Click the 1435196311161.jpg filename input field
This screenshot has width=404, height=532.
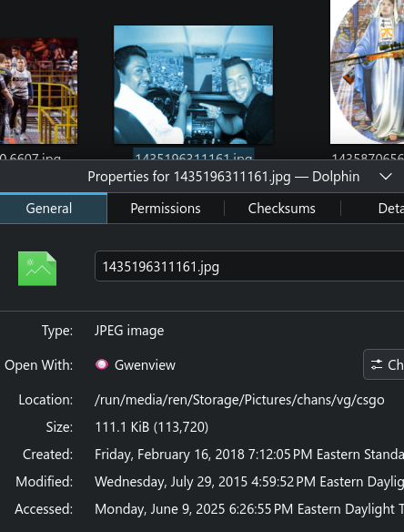249,266
